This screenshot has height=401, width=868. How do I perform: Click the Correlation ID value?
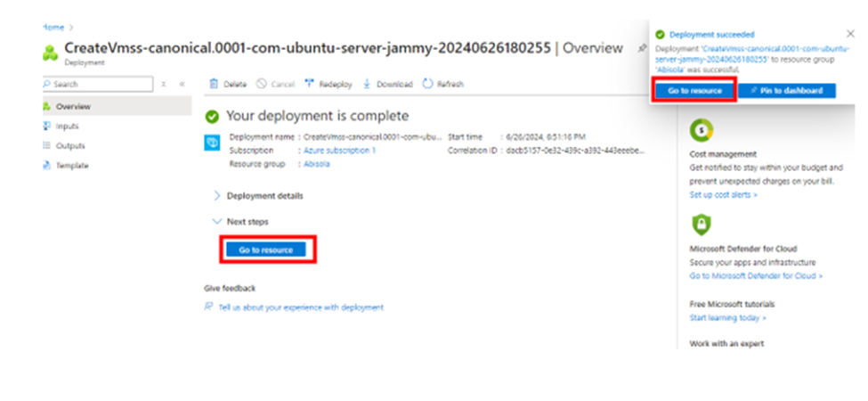click(575, 150)
